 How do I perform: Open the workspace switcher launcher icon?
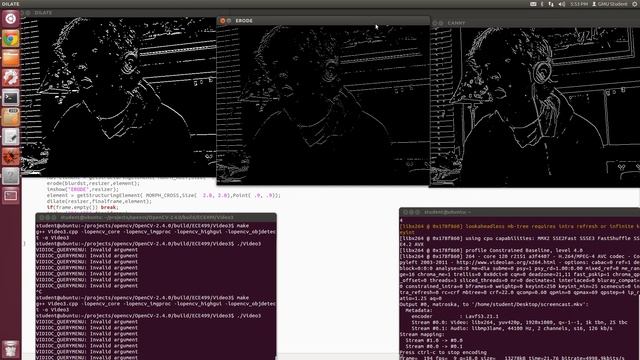(x=11, y=196)
